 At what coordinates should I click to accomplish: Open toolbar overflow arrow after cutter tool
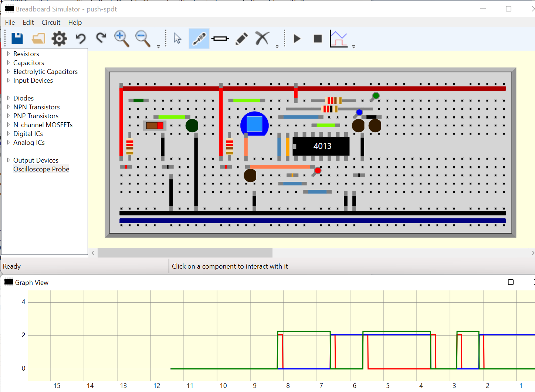click(277, 47)
